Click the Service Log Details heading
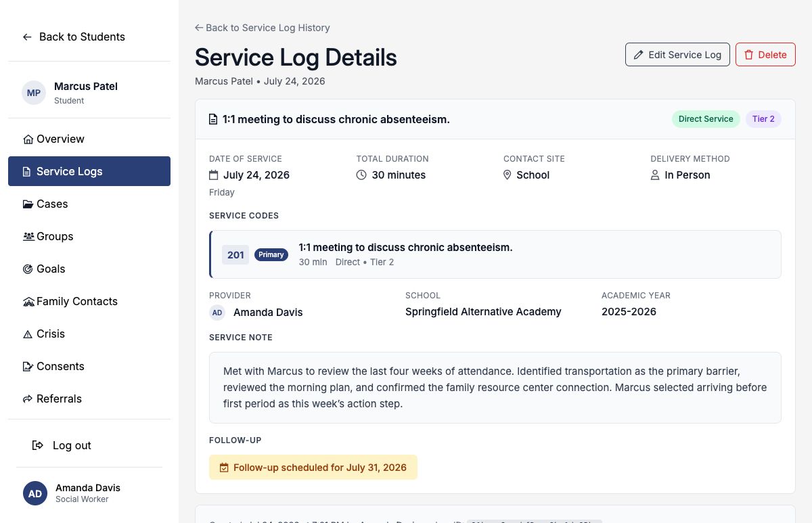This screenshot has width=812, height=523. (296, 58)
